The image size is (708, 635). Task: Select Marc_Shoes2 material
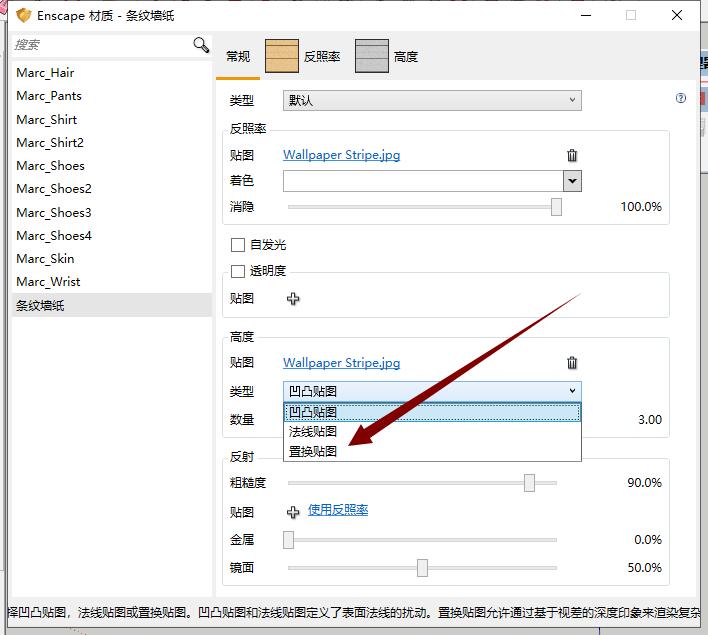pyautogui.click(x=112, y=189)
